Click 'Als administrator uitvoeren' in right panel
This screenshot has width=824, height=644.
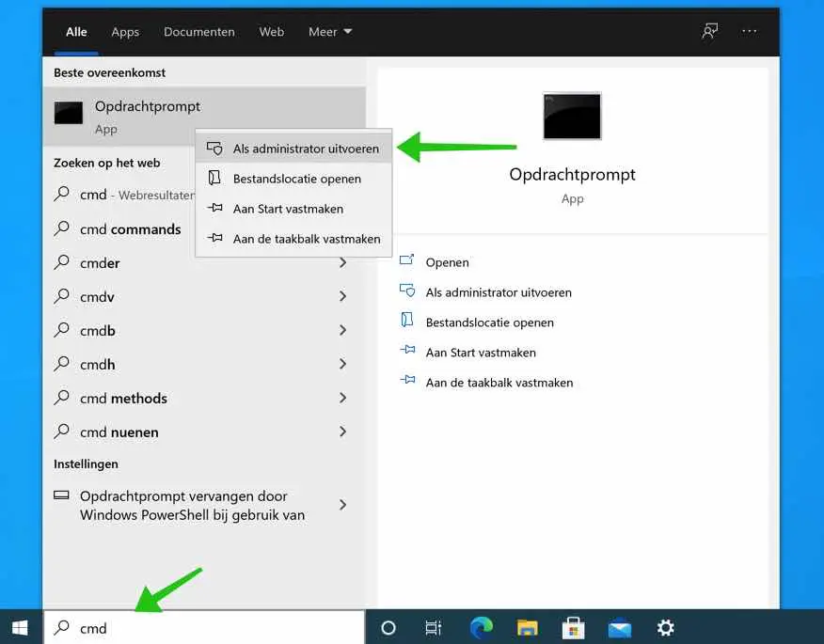499,292
